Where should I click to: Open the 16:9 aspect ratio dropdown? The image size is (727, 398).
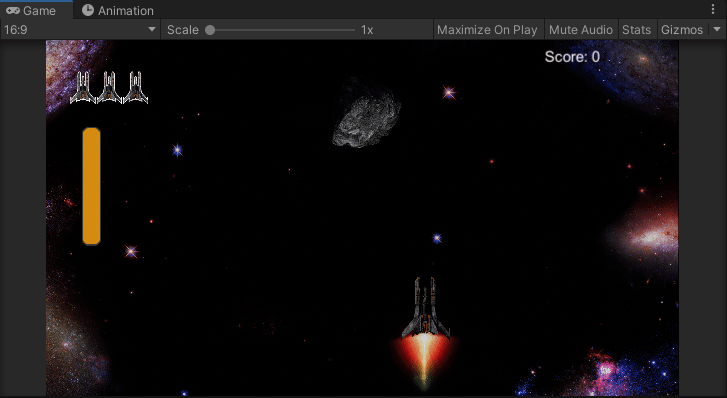(x=80, y=30)
